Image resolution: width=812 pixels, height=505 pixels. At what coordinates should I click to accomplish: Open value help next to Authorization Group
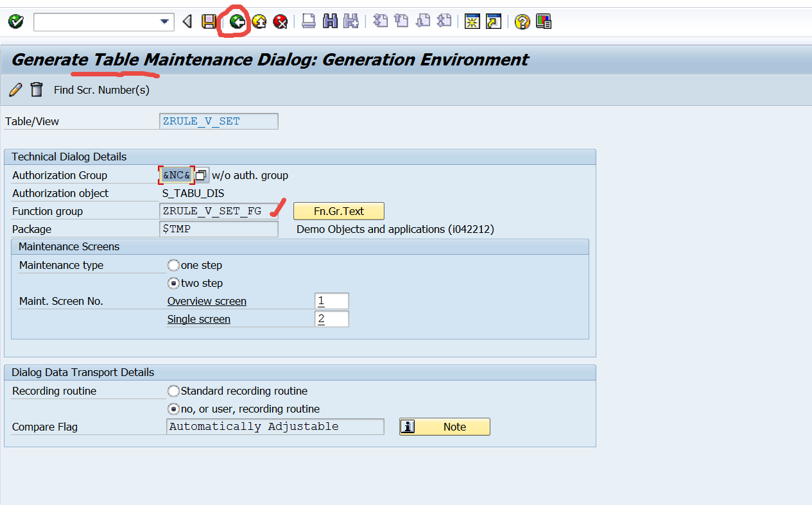point(202,175)
